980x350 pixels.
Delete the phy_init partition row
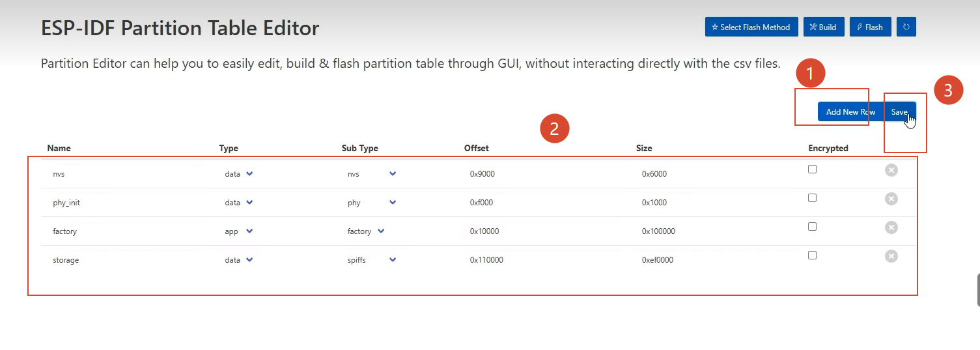pos(891,199)
